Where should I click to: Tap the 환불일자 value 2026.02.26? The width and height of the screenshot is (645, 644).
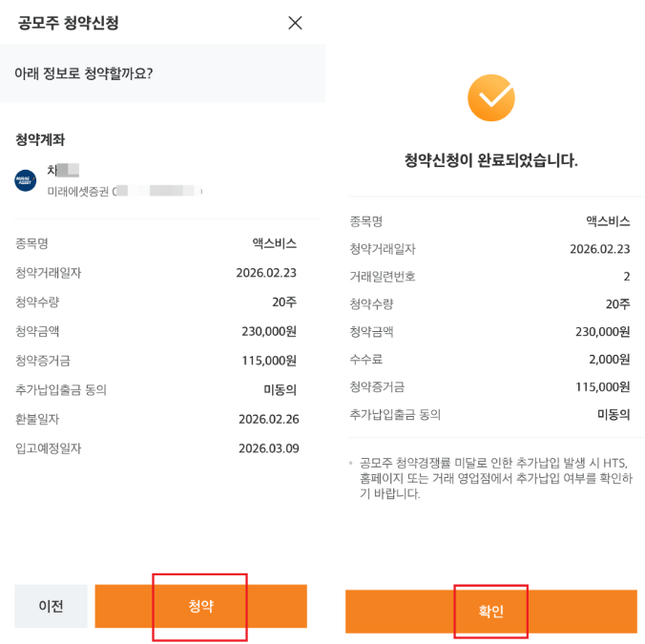pyautogui.click(x=269, y=419)
